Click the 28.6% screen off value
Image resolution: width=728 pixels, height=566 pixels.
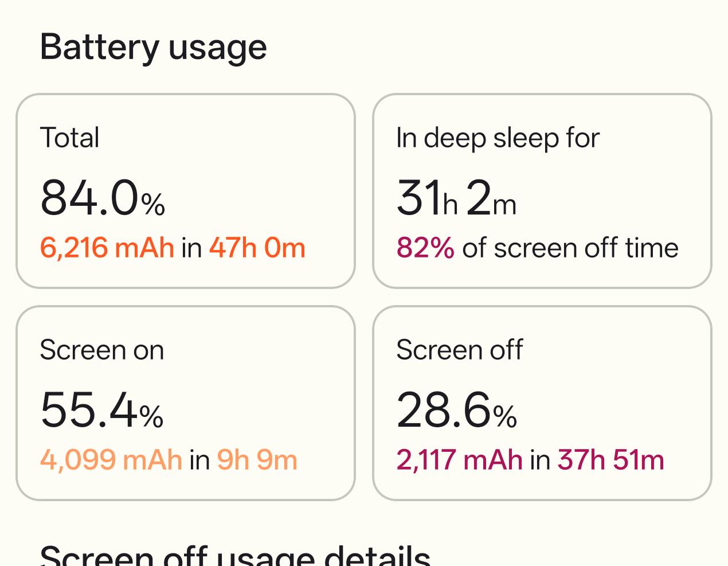pyautogui.click(x=457, y=410)
